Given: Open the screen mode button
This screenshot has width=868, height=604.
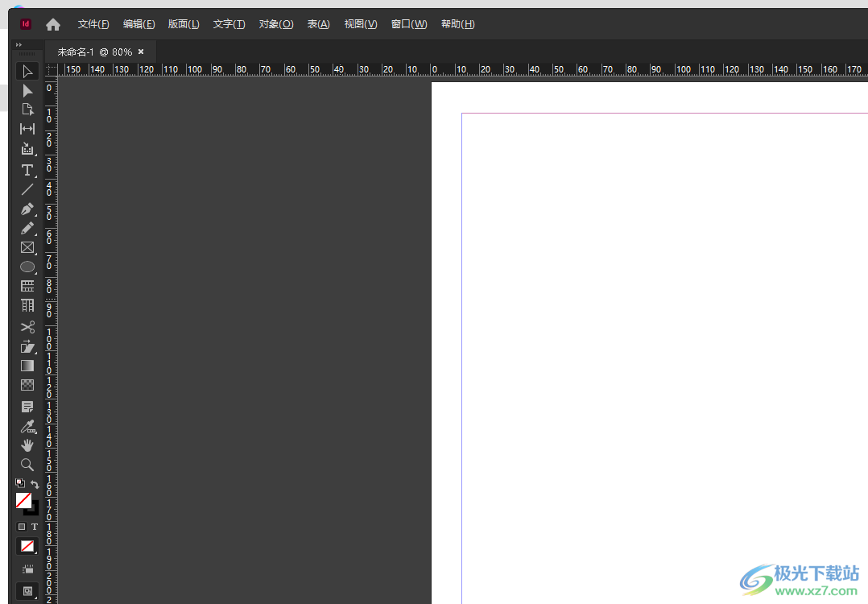Looking at the screenshot, I should tap(27, 591).
